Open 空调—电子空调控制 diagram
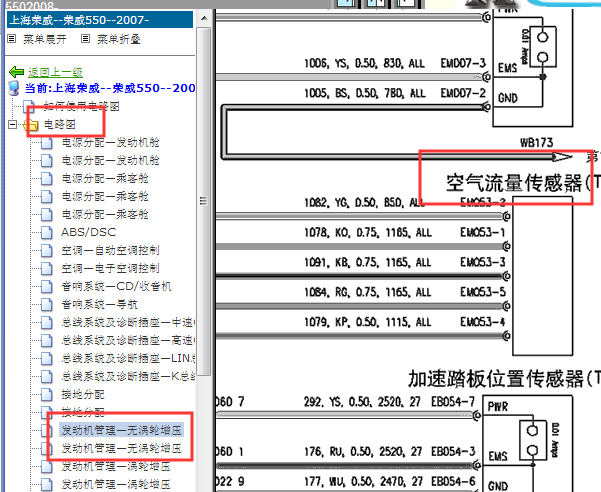This screenshot has height=492, width=601. click(x=110, y=268)
